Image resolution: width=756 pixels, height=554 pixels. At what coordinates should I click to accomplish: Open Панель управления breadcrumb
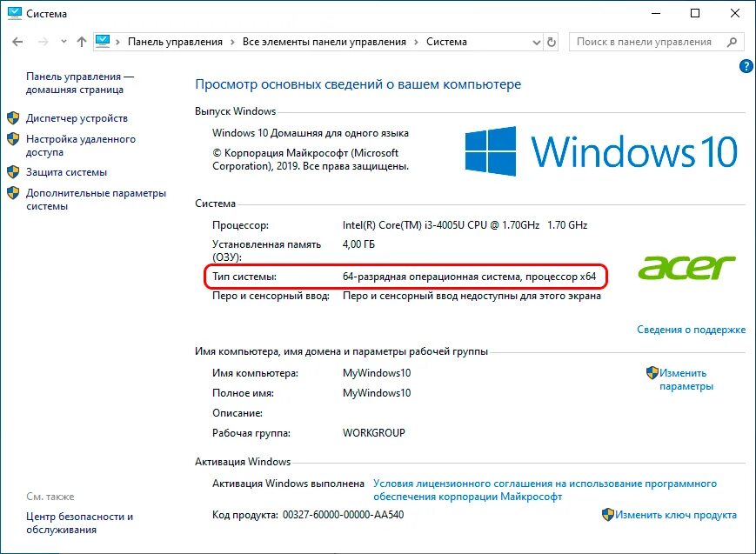click(175, 42)
